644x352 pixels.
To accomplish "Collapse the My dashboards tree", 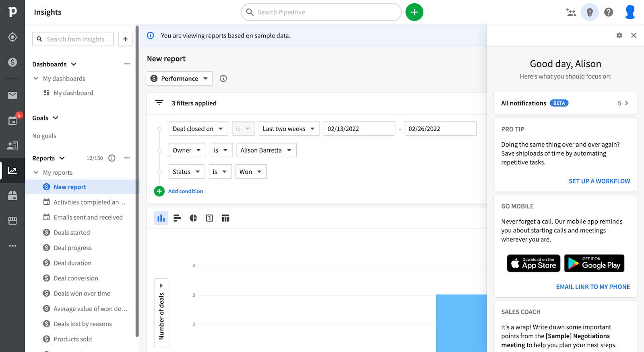I will pyautogui.click(x=36, y=79).
